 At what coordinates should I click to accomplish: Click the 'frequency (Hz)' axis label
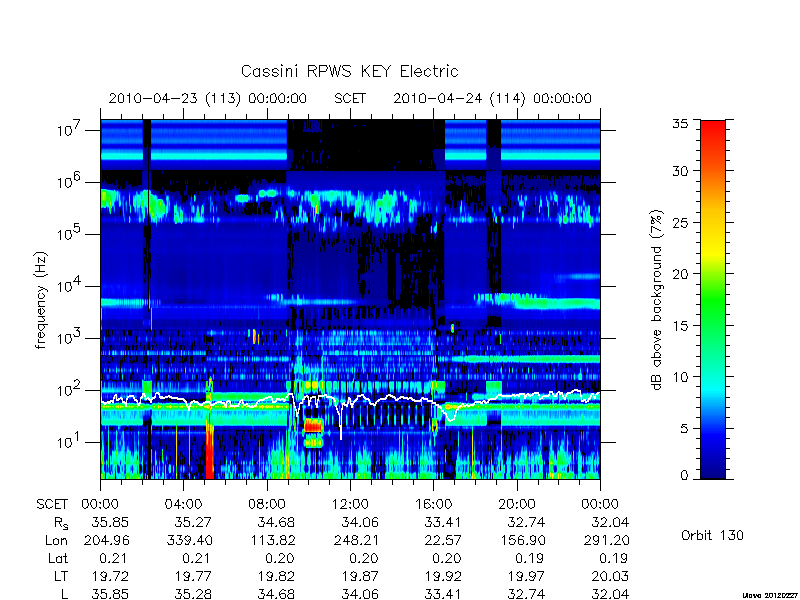(x=41, y=300)
